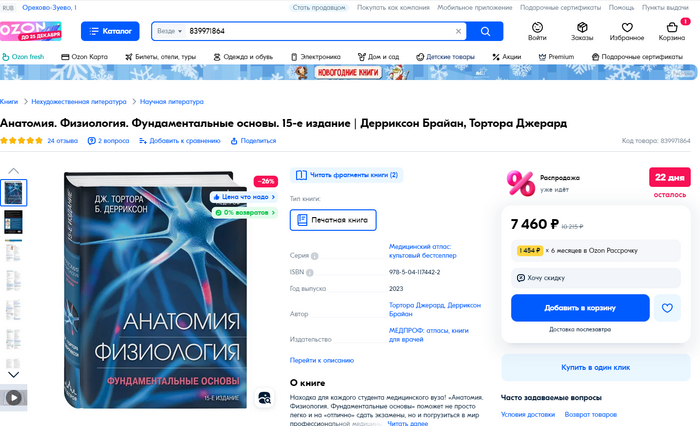Open visual similar-search icon on book cover

point(264,397)
